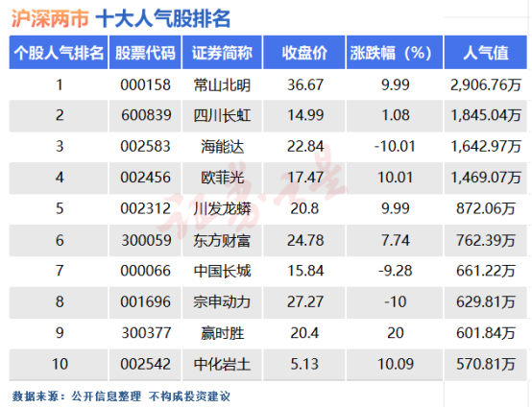Select stock name 常山北明
Screen dimensions: 532x408
pos(222,84)
